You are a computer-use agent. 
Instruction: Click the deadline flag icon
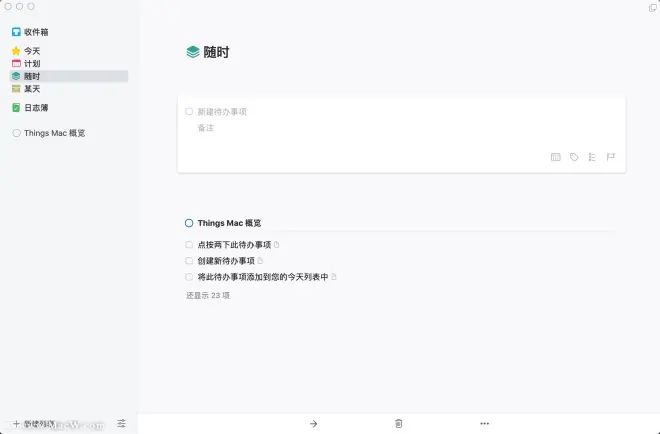[x=611, y=157]
